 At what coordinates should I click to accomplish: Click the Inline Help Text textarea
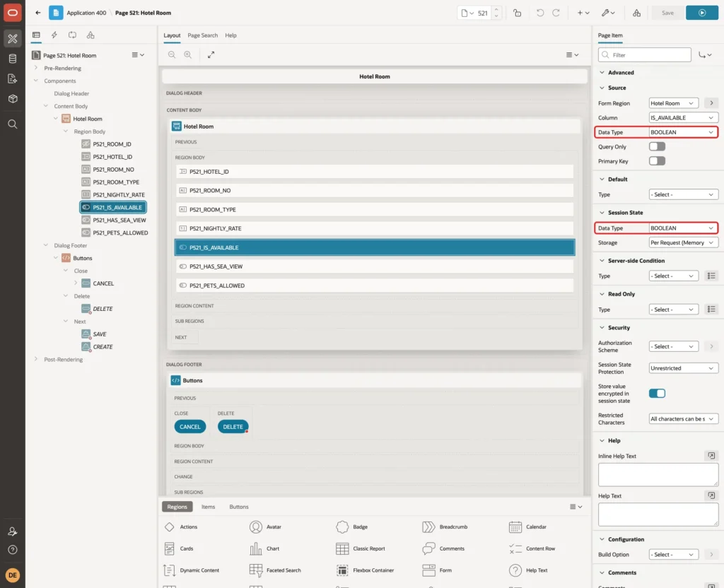pyautogui.click(x=658, y=475)
